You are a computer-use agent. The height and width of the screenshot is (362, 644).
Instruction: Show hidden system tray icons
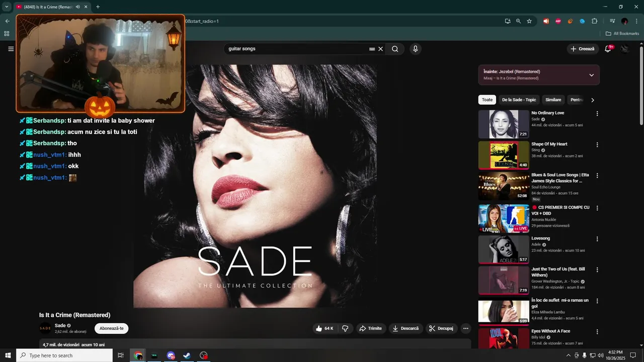(569, 355)
